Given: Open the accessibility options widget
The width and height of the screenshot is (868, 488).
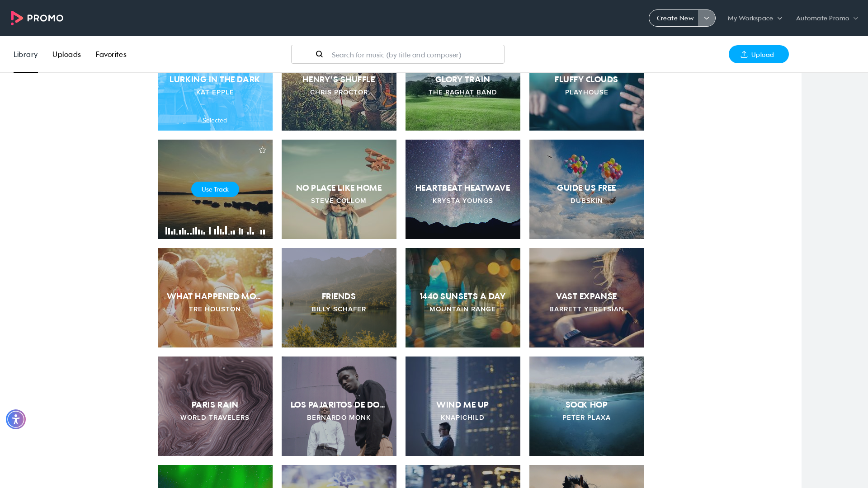Looking at the screenshot, I should coord(16,419).
